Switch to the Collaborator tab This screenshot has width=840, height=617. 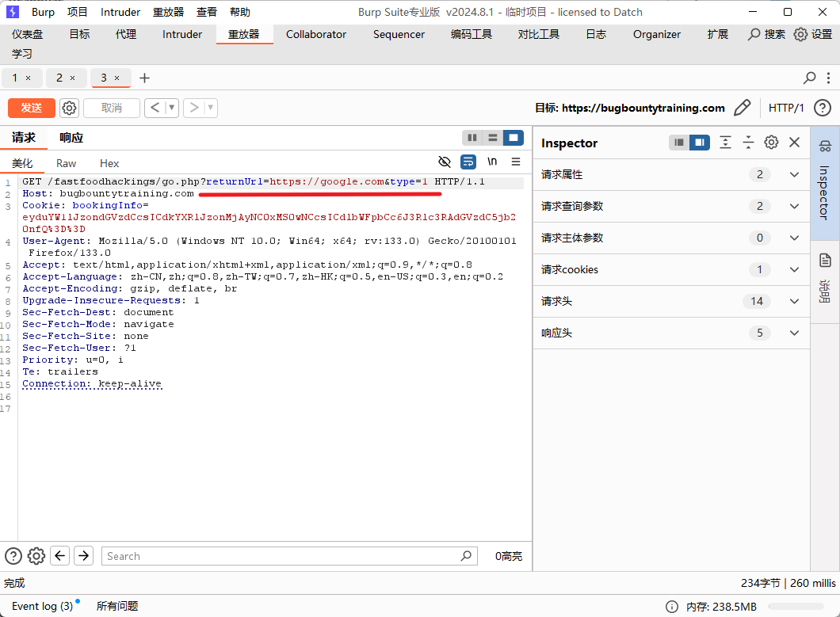316,34
